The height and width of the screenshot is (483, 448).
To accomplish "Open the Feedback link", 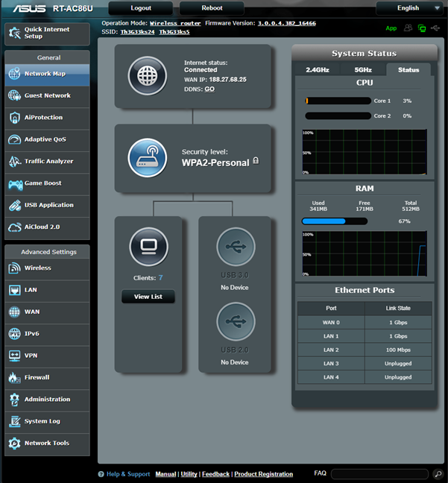I will pos(215,474).
